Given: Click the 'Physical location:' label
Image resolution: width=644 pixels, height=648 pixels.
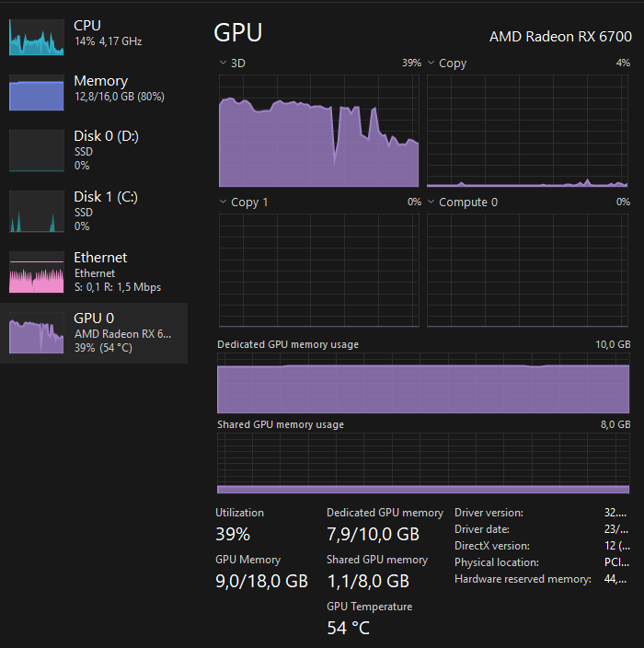Looking at the screenshot, I should [497, 562].
